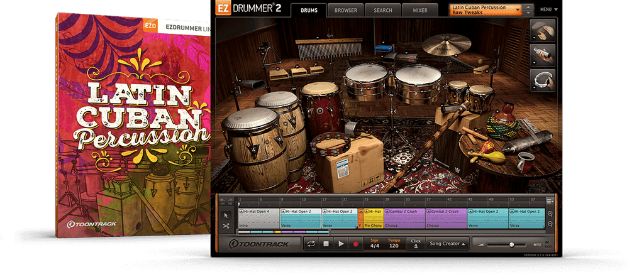Image resolution: width=644 pixels, height=277 pixels.
Task: Trigger the hand shaker instrument thumbnail
Action: [x=543, y=55]
